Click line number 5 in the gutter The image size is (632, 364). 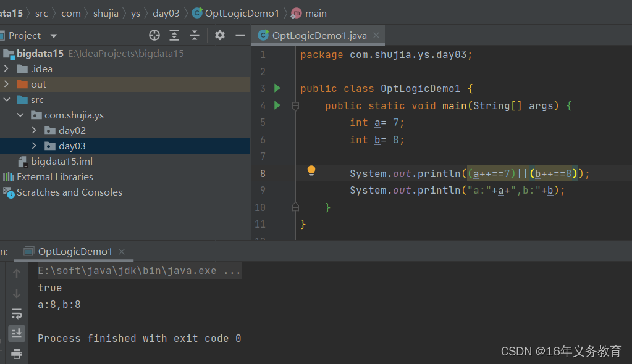263,122
